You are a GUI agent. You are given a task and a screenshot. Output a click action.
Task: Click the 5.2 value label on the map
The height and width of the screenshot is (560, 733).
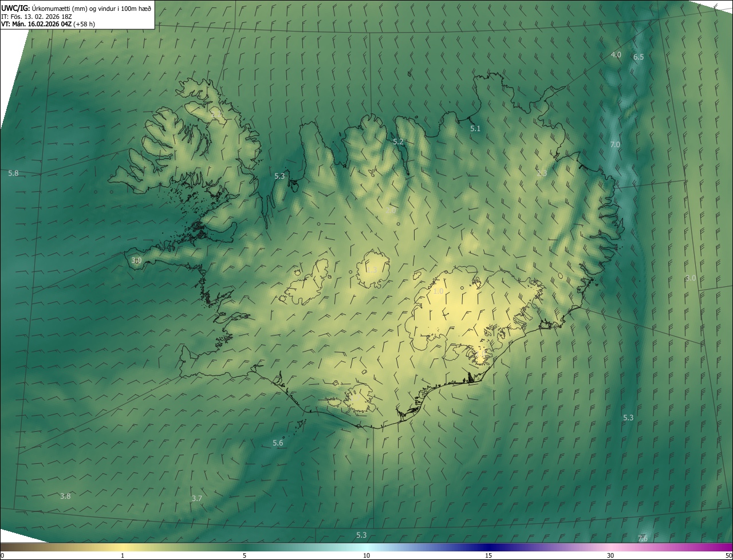pos(398,141)
